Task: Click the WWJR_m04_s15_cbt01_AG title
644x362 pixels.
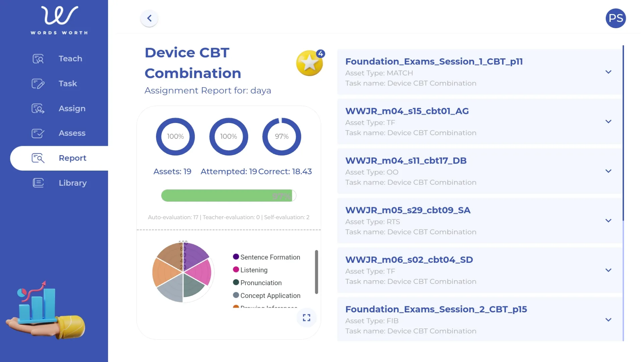Action: click(x=407, y=111)
